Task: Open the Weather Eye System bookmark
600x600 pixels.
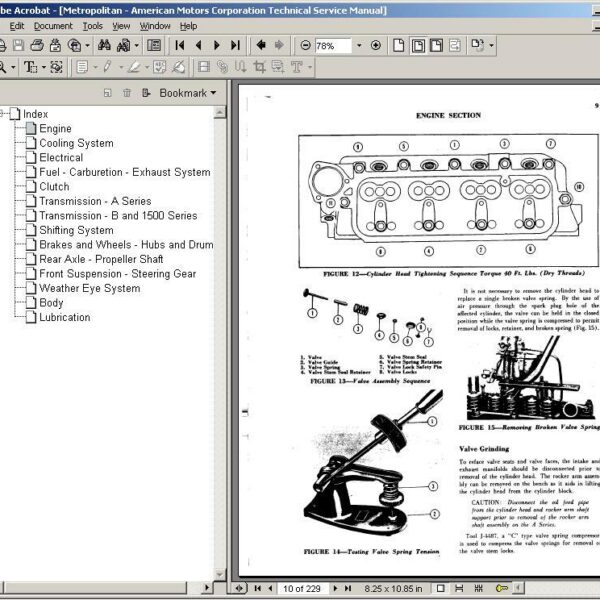Action: (89, 288)
